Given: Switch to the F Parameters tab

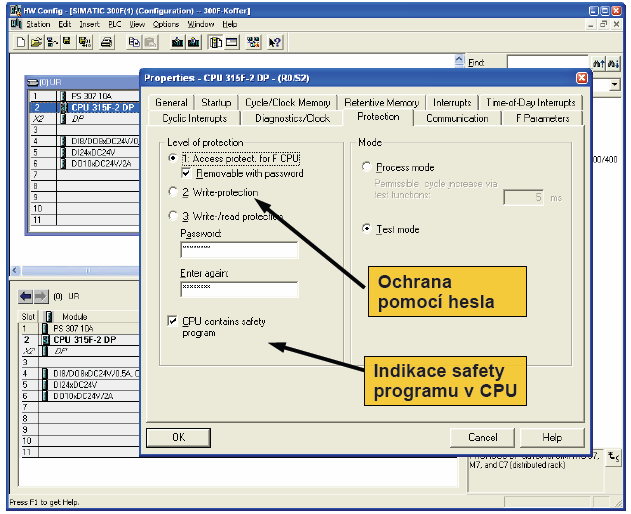Looking at the screenshot, I should click(x=542, y=118).
